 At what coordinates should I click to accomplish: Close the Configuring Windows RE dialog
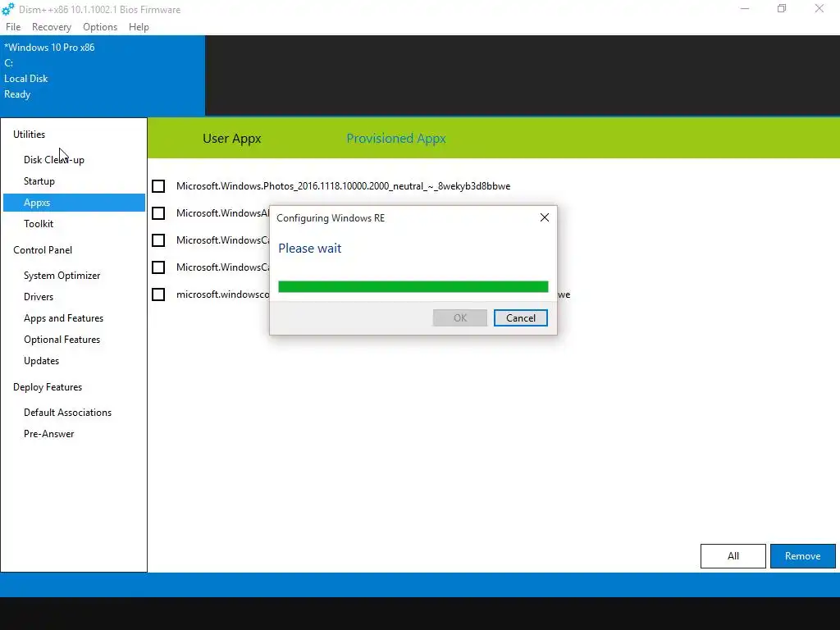click(545, 217)
